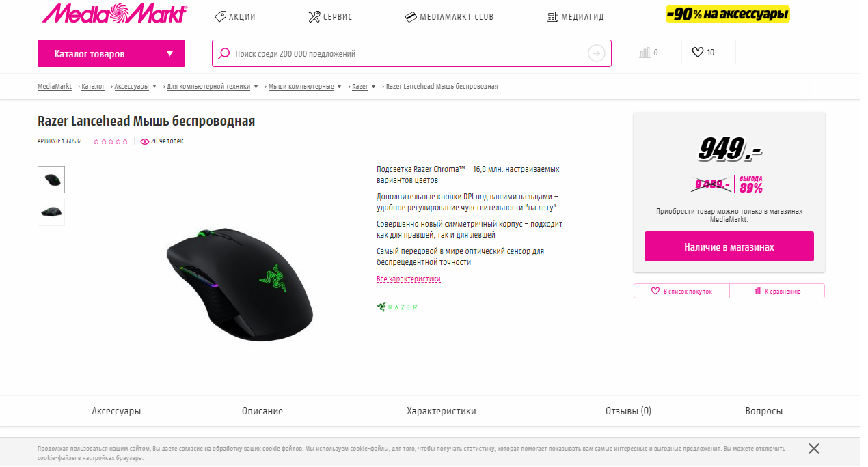The height and width of the screenshot is (467, 868).
Task: Open the Медиагид news icon
Action: (x=552, y=16)
